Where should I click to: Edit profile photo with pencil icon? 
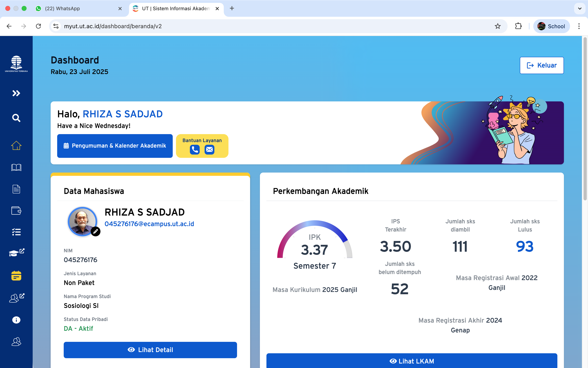96,231
